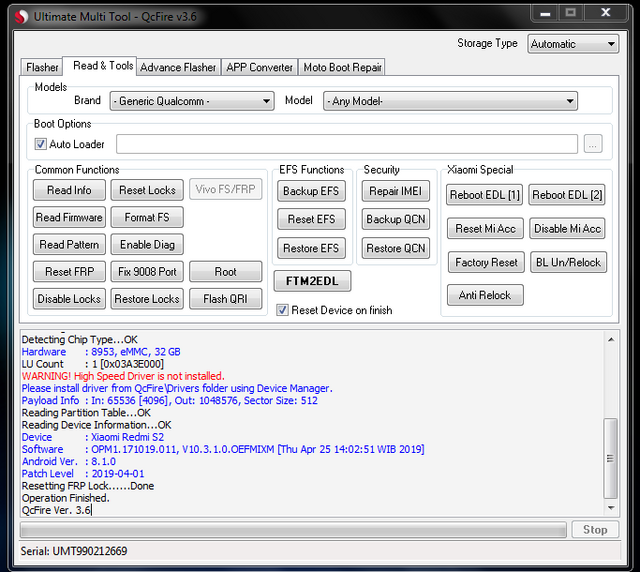Click the 'Resetting FRP Lock......Done' line

88,486
